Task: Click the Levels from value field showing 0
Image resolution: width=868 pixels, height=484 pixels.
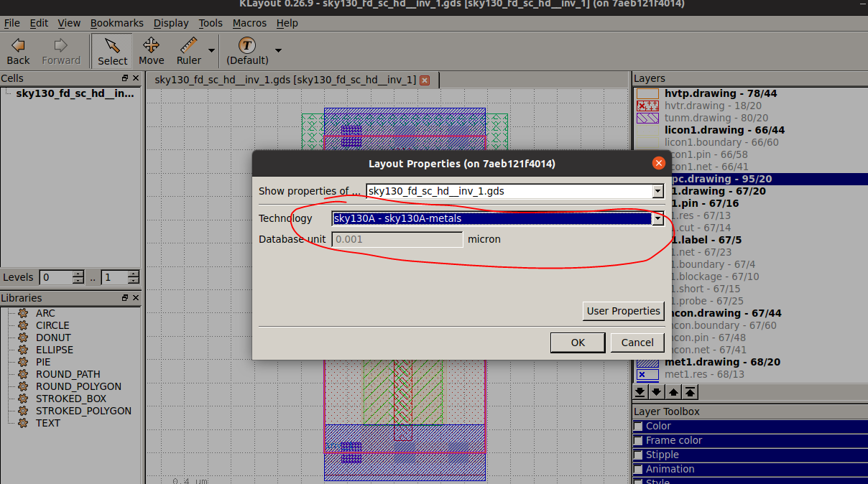Action: [57, 277]
